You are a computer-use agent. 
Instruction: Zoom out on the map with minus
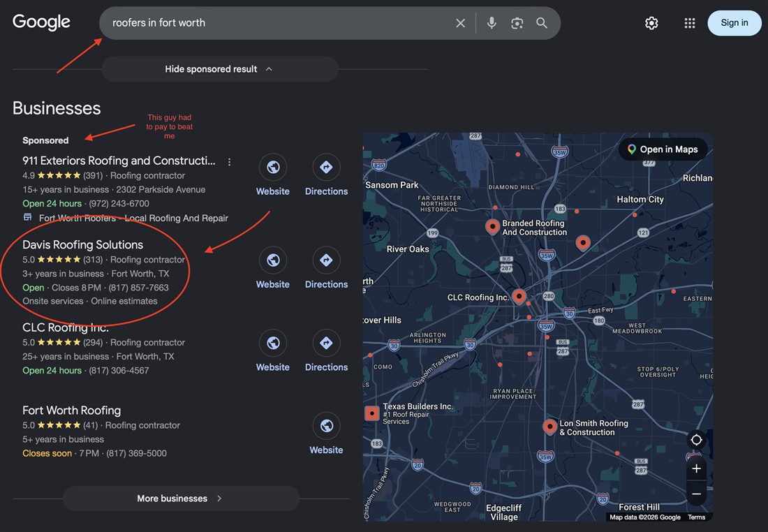click(x=696, y=494)
